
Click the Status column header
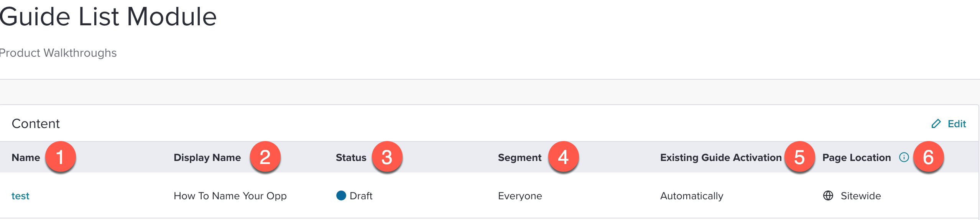tap(351, 158)
